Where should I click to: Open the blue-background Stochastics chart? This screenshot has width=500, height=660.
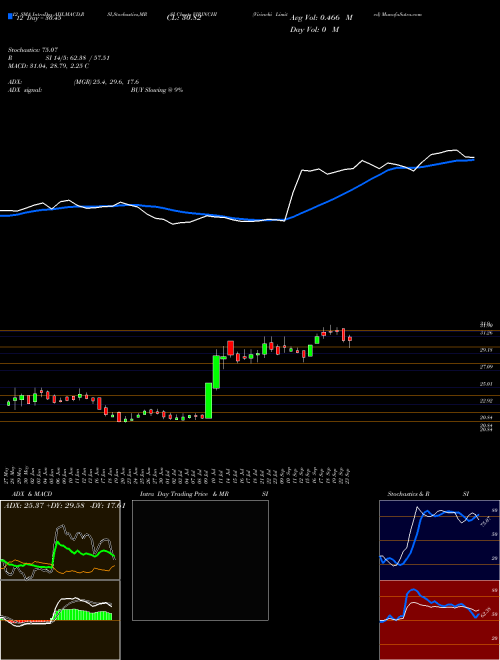(440, 540)
